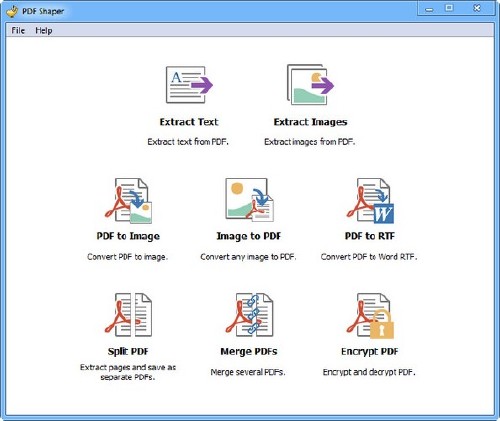Click the Split PDF heading text
The width and height of the screenshot is (500, 421).
point(128,351)
